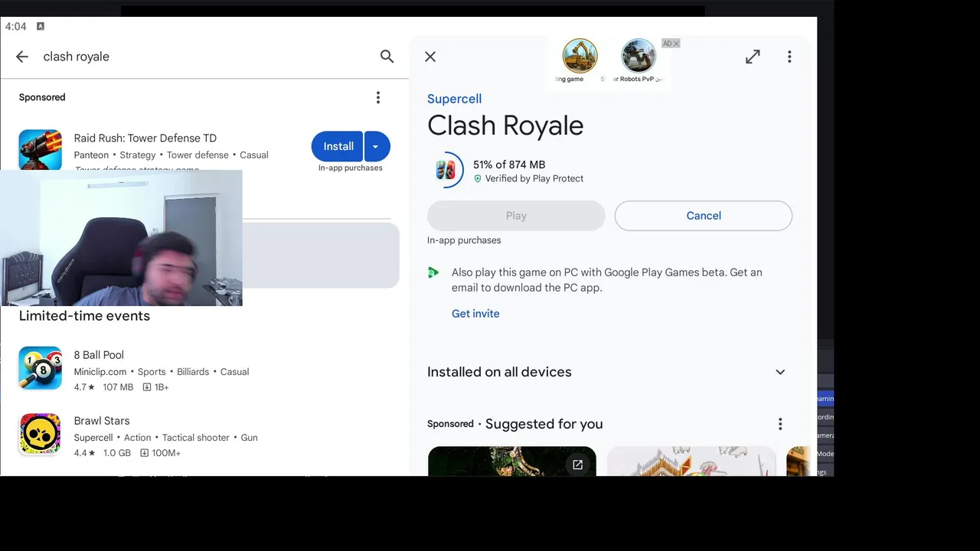The width and height of the screenshot is (980, 551).
Task: Open 8 Ball Pool app icon
Action: (x=41, y=368)
